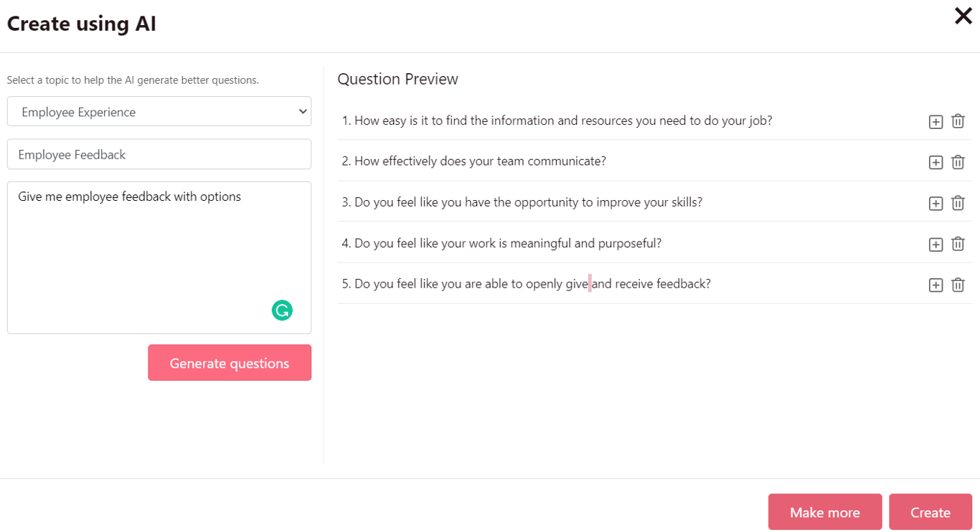Click the Generate questions button
The height and width of the screenshot is (532, 980).
pos(230,363)
